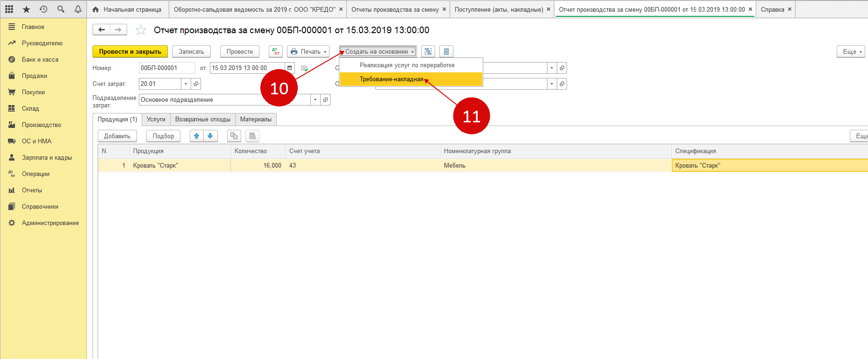Image resolution: width=868 pixels, height=359 pixels.
Task: Open the Notifications bell icon
Action: click(78, 9)
